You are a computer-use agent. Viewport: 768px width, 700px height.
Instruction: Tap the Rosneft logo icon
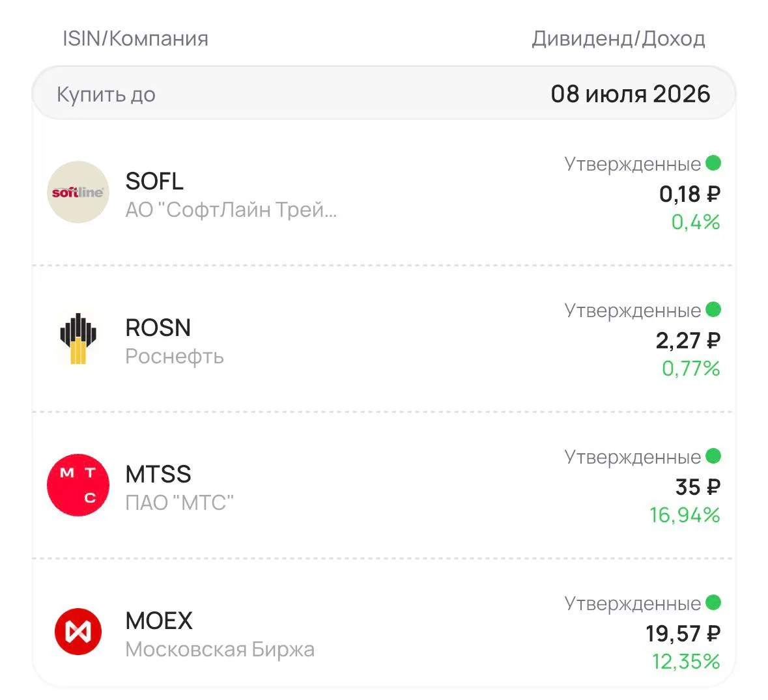point(78,339)
